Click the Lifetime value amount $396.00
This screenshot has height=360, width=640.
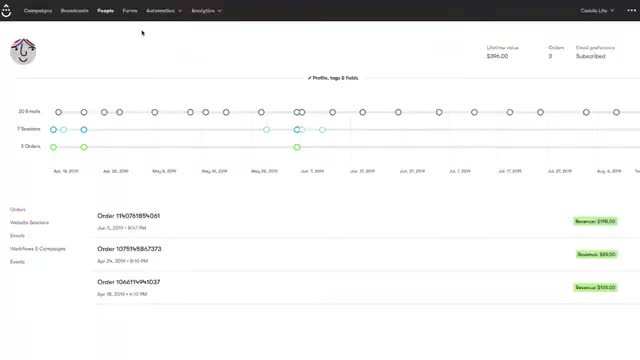tap(497, 56)
